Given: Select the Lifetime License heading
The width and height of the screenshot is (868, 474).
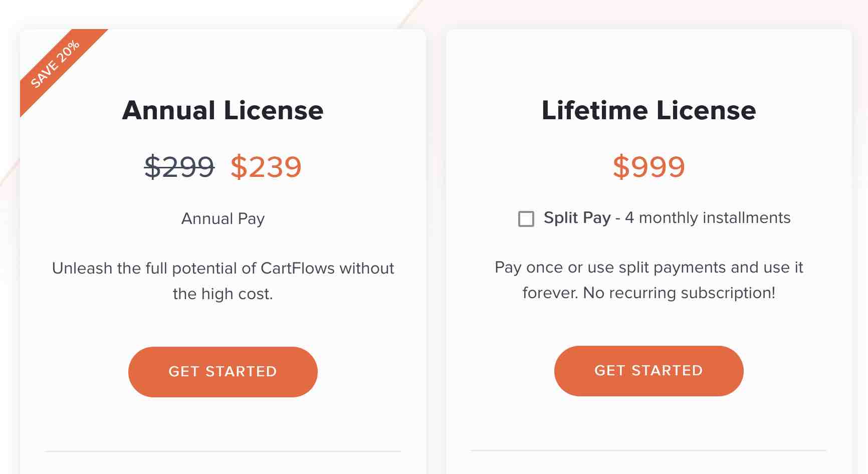Looking at the screenshot, I should (x=648, y=110).
